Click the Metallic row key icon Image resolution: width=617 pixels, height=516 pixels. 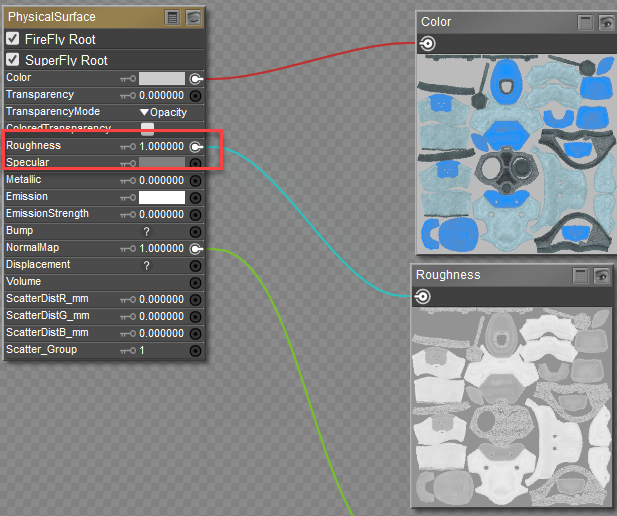pyautogui.click(x=128, y=181)
